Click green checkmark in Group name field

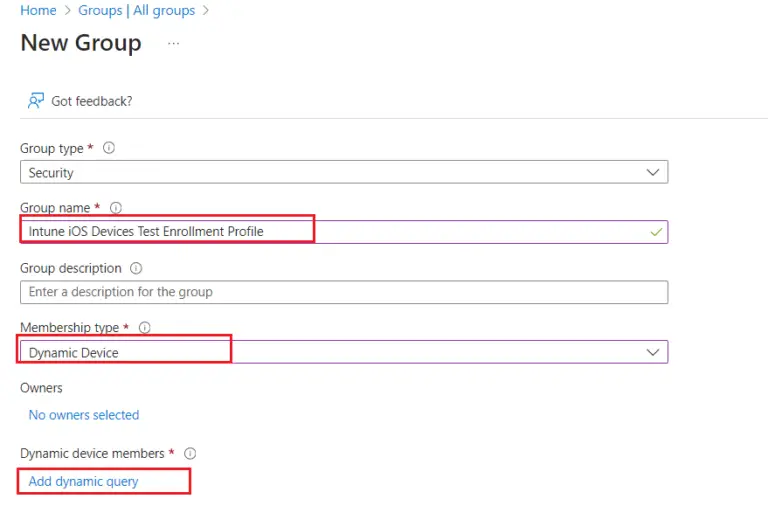pos(655,232)
